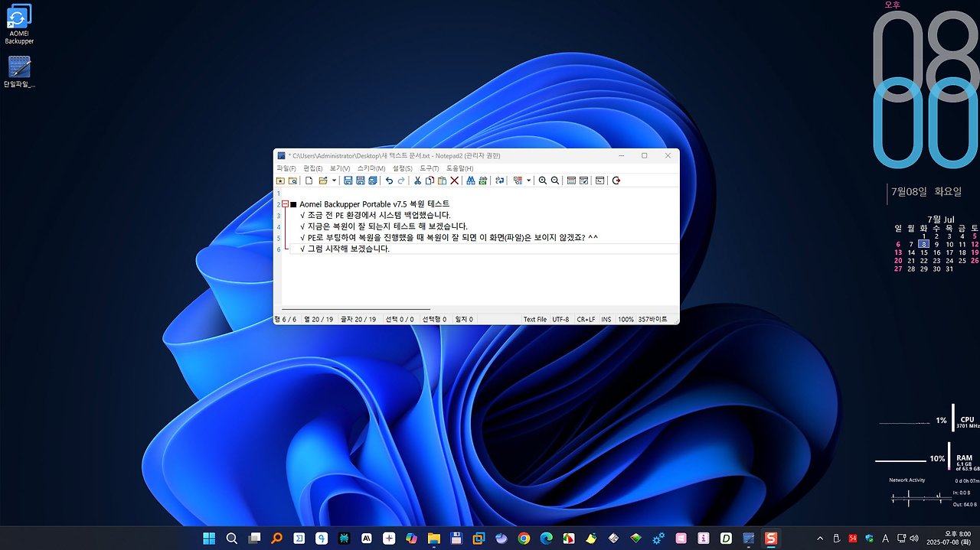Click the red X Delete icon
The image size is (980, 550).
[455, 181]
